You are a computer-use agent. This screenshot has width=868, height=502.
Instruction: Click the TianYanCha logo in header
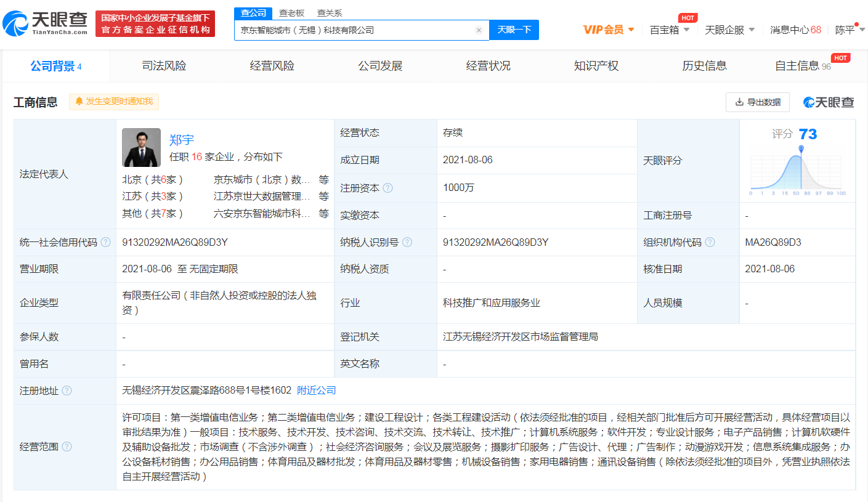[x=45, y=23]
